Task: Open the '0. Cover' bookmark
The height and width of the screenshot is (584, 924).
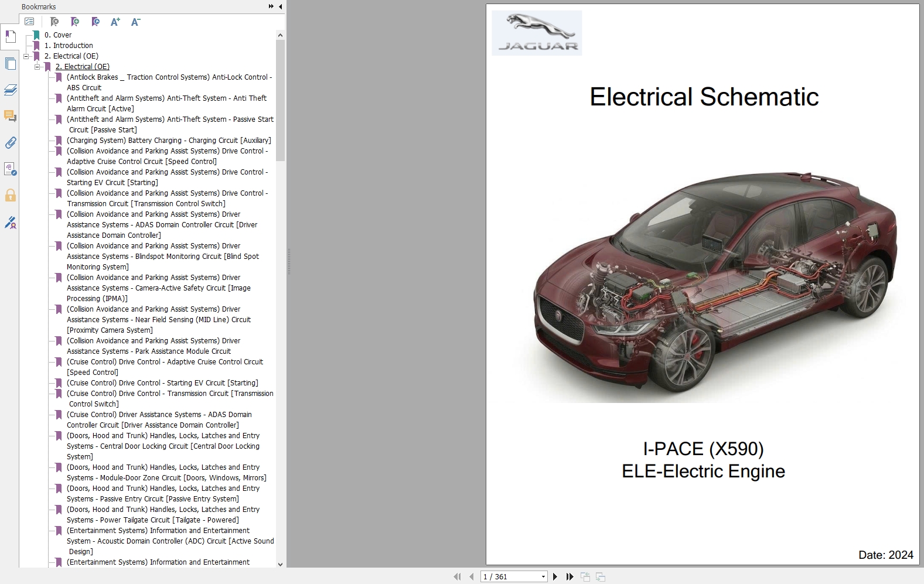Action: (58, 35)
